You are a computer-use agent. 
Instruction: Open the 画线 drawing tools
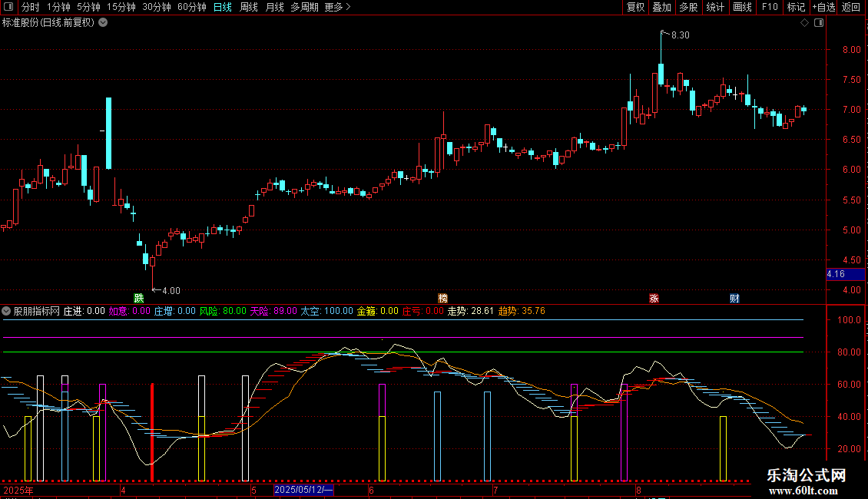[x=742, y=7]
